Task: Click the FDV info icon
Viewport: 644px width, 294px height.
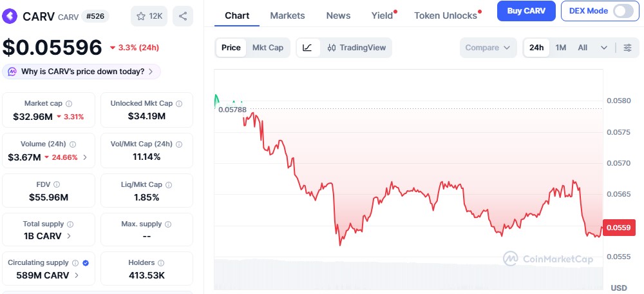Action: (x=57, y=184)
